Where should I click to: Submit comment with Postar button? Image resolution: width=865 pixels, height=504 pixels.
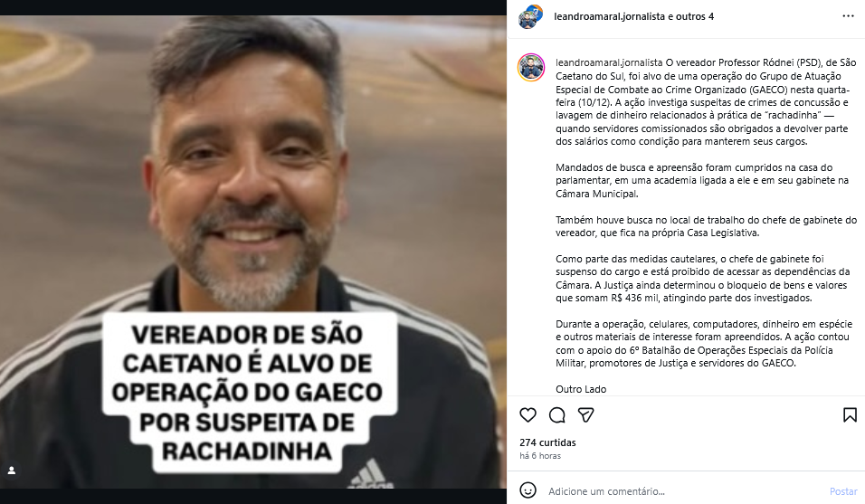[x=843, y=491]
